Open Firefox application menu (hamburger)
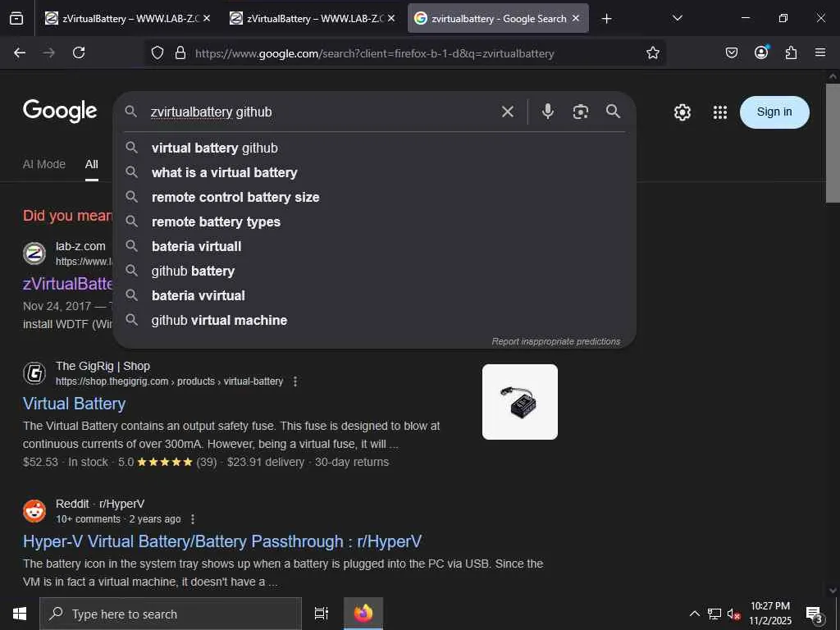840x630 pixels. coord(820,52)
